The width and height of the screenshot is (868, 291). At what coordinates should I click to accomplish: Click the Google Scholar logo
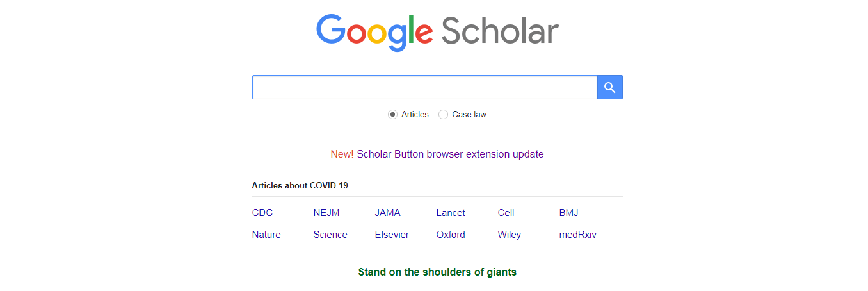point(437,32)
